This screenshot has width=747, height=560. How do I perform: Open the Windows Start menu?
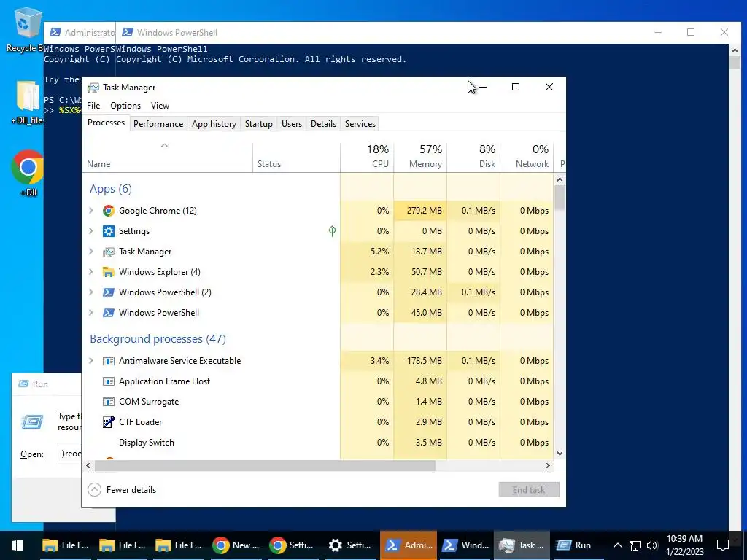tap(18, 545)
